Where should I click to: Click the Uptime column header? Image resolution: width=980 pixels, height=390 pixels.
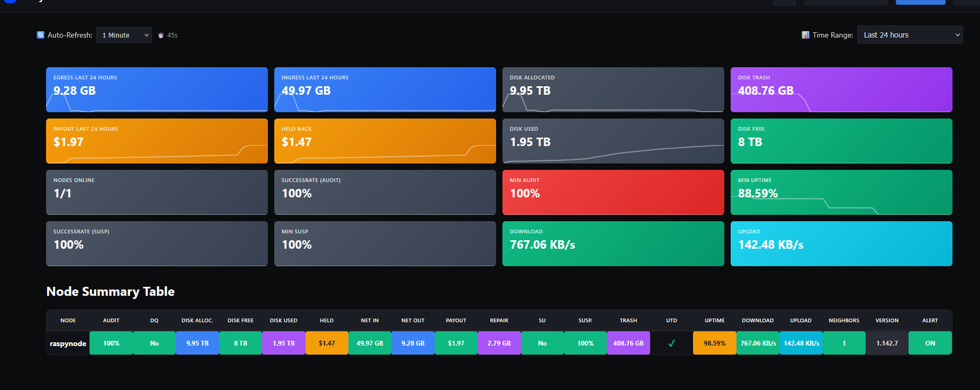[x=714, y=321]
